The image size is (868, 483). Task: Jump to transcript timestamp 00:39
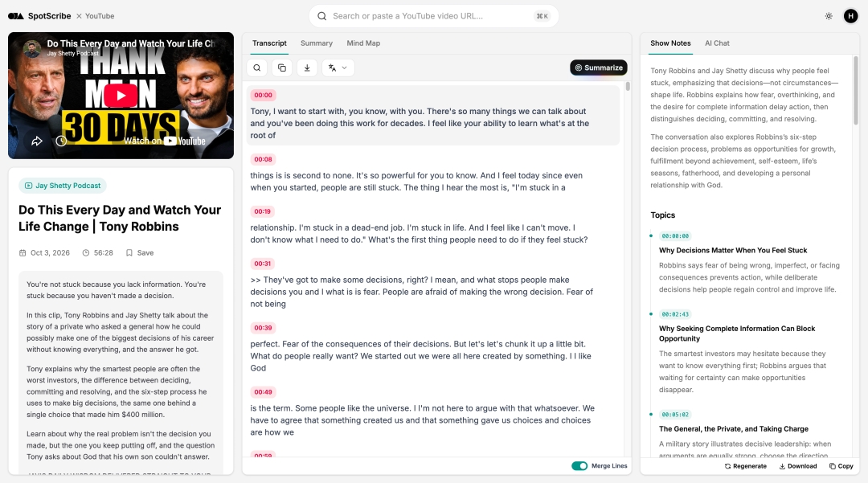[x=263, y=328]
